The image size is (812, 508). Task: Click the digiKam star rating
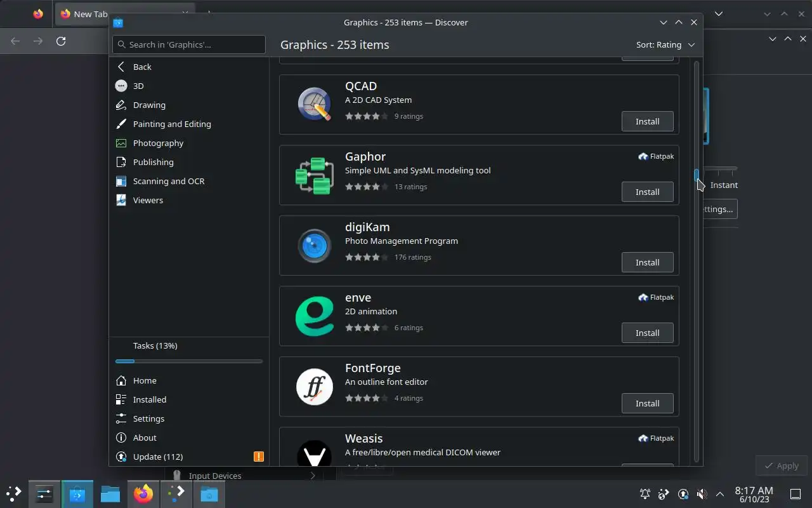(367, 257)
